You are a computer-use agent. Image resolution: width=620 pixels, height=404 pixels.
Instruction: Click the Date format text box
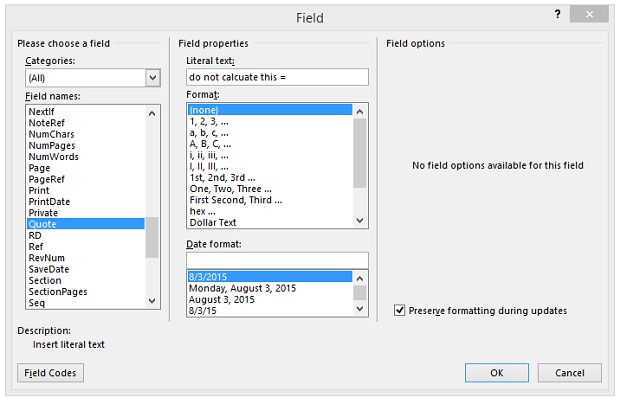(x=277, y=260)
